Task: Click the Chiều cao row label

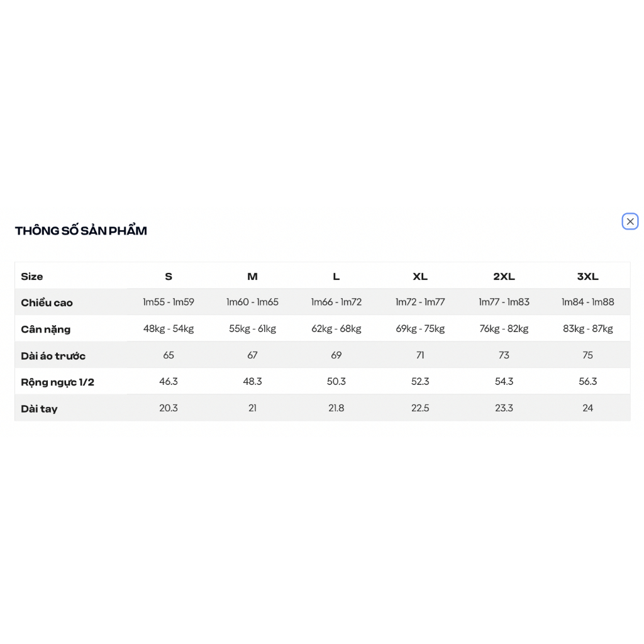Action: (47, 303)
